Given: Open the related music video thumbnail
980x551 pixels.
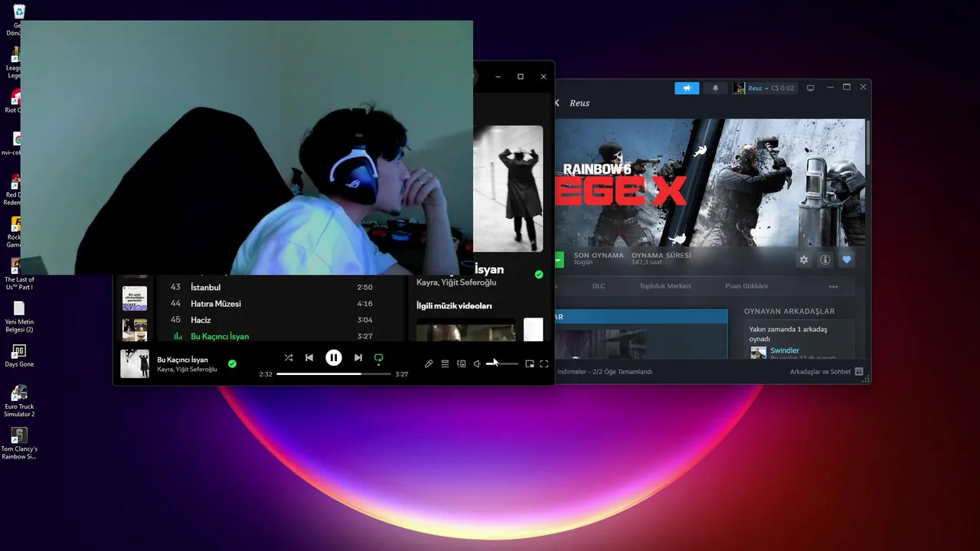Looking at the screenshot, I should [465, 330].
